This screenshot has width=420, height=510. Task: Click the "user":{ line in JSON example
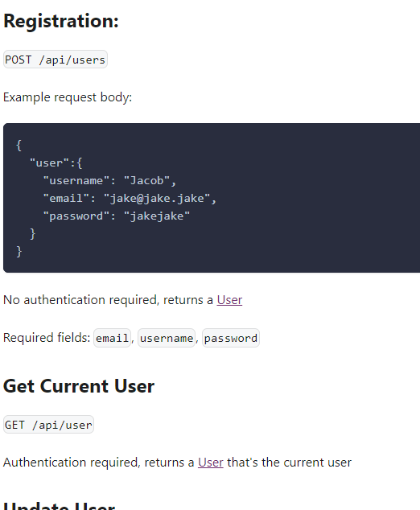pos(56,163)
